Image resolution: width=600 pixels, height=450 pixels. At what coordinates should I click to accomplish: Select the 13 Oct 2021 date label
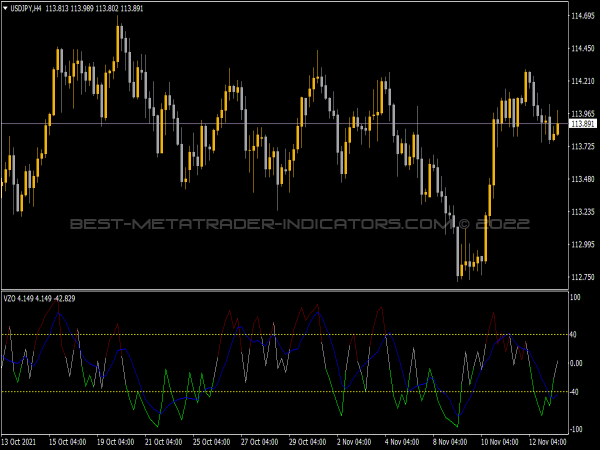point(21,441)
